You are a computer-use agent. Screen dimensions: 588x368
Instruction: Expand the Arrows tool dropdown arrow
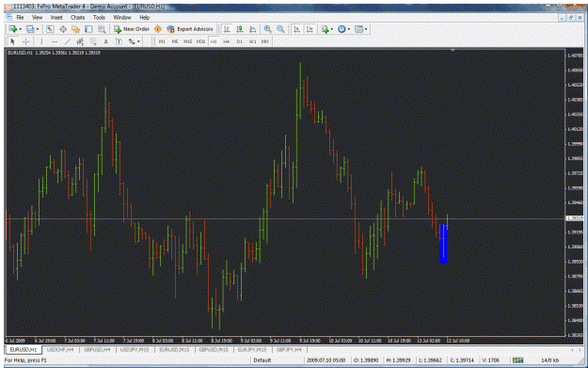tap(138, 41)
